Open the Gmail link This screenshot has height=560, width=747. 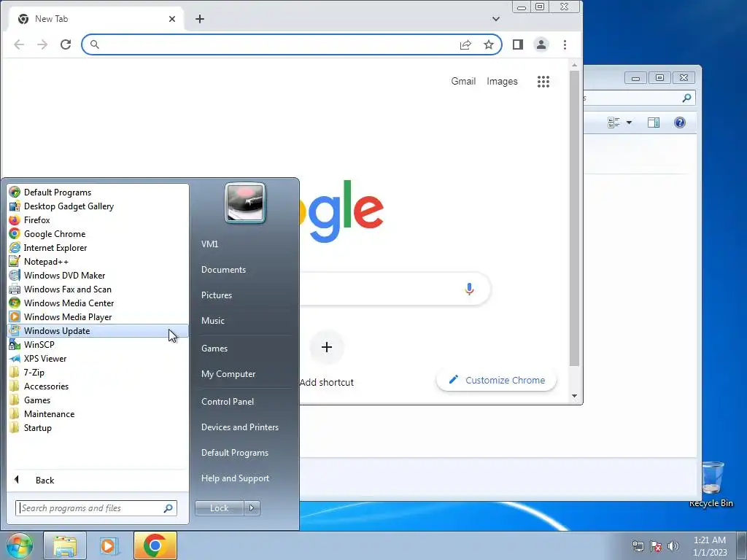(463, 82)
